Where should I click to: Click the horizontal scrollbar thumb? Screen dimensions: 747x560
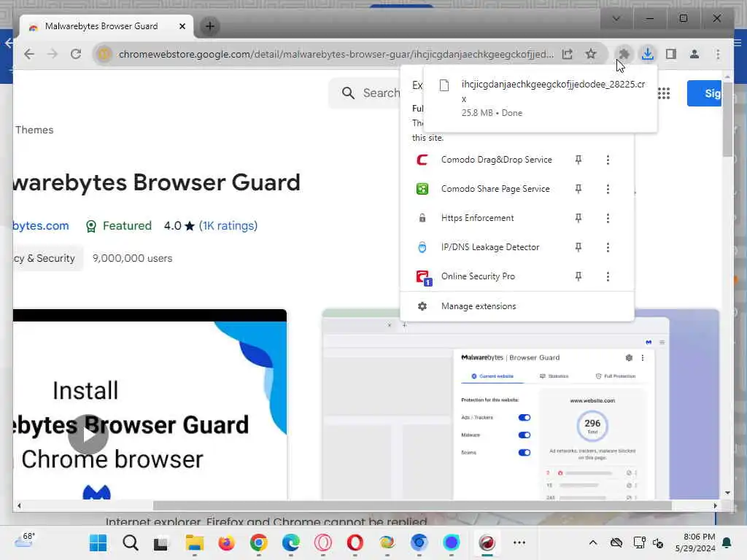tap(412, 506)
